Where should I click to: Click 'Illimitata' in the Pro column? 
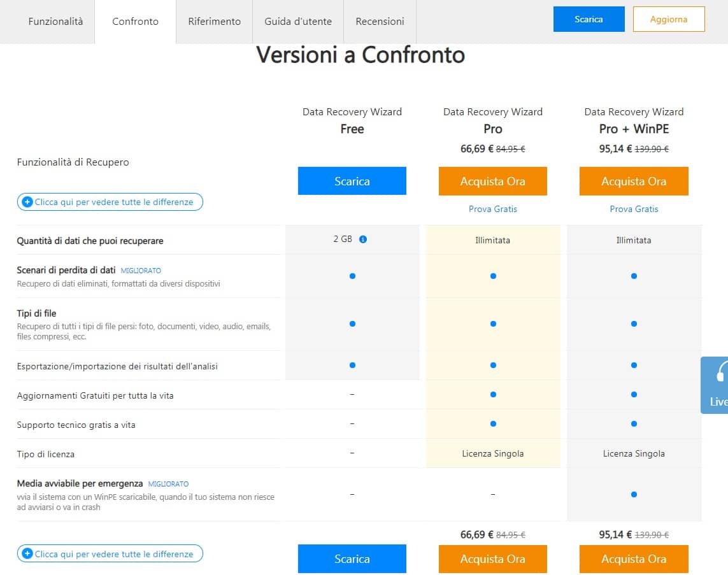(492, 240)
